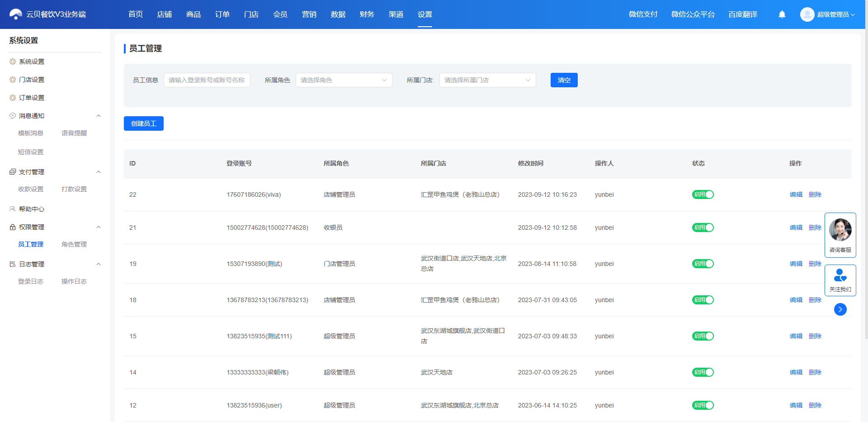Click the lock icon beside 权限管理

click(13, 227)
